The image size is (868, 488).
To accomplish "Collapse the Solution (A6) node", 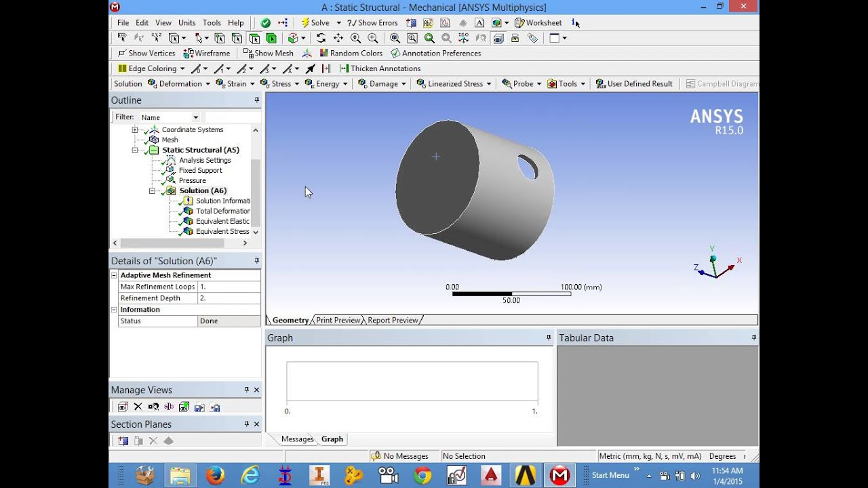I will 152,191.
